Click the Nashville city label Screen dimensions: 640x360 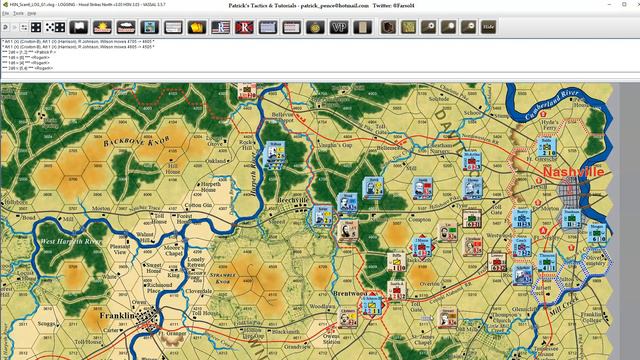coord(573,172)
